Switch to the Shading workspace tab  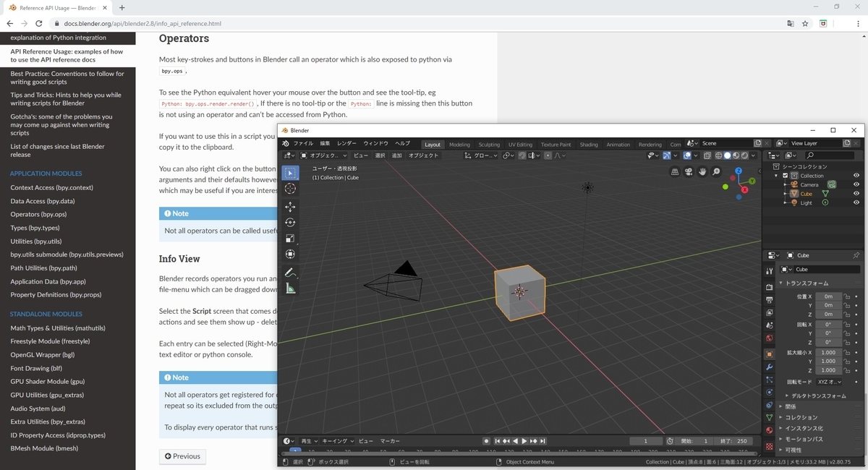tap(589, 144)
